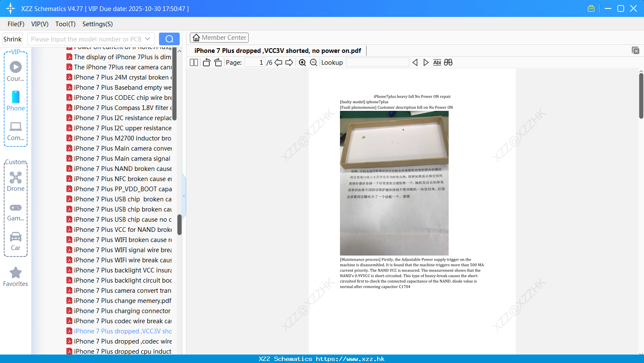Image resolution: width=644 pixels, height=363 pixels.
Task: Select the Phone category
Action: (x=16, y=101)
